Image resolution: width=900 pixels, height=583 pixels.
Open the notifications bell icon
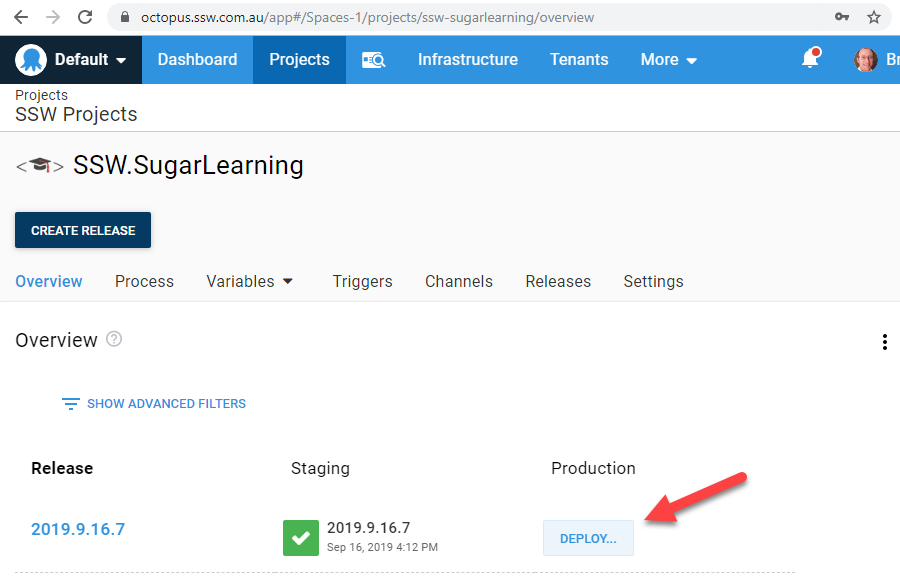click(x=811, y=60)
